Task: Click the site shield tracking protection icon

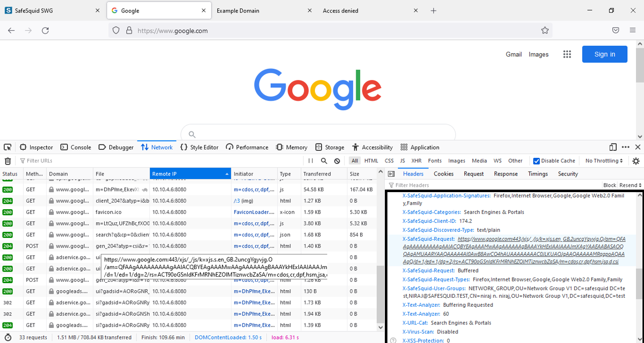Action: click(x=116, y=31)
